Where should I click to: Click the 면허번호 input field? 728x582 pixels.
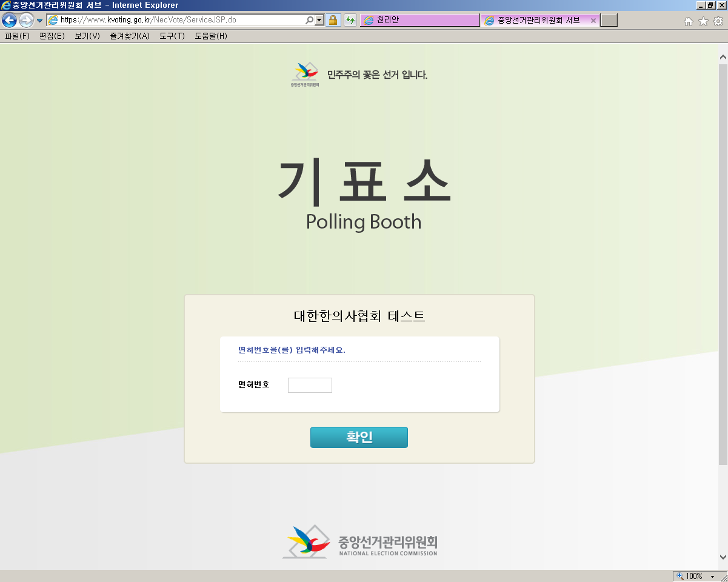pyautogui.click(x=310, y=385)
